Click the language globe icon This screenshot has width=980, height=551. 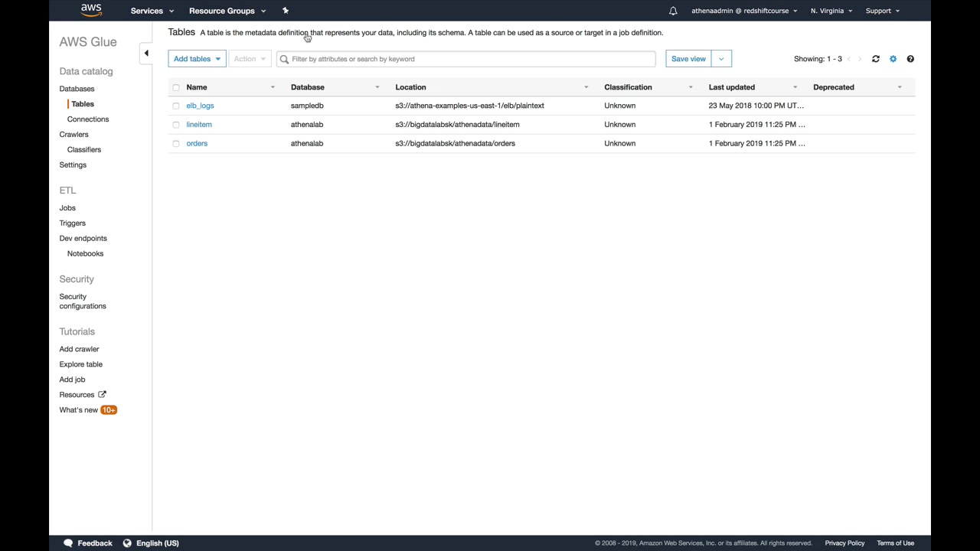(127, 543)
